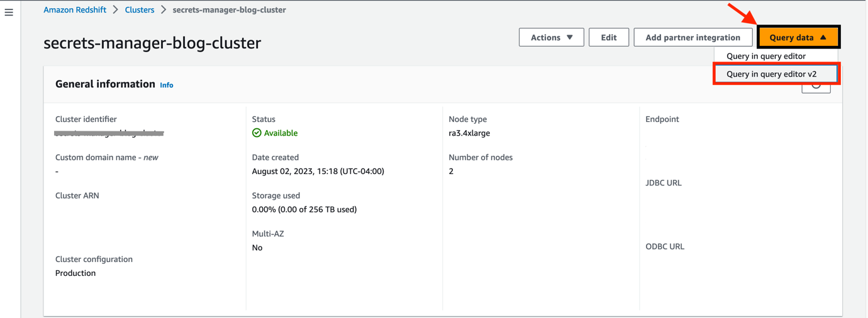
Task: Click the ra3.4xlarge node type value
Action: point(469,133)
